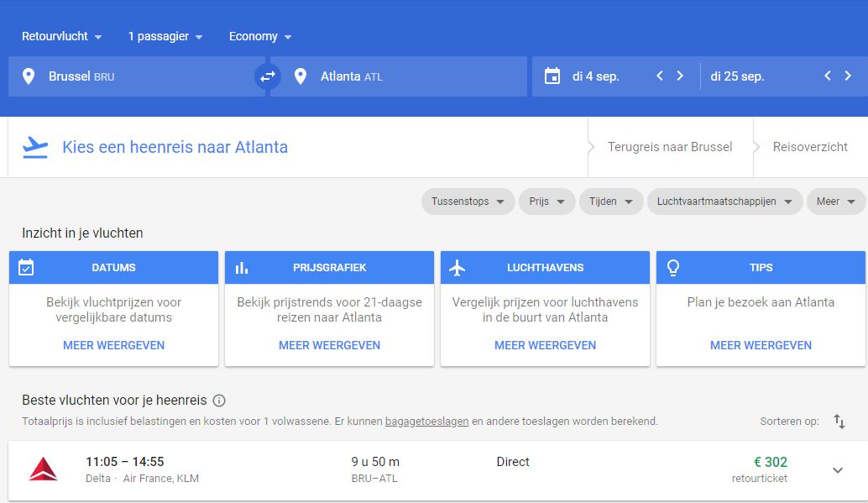868x503 pixels.
Task: Open the Tussenstops filter
Action: (468, 202)
